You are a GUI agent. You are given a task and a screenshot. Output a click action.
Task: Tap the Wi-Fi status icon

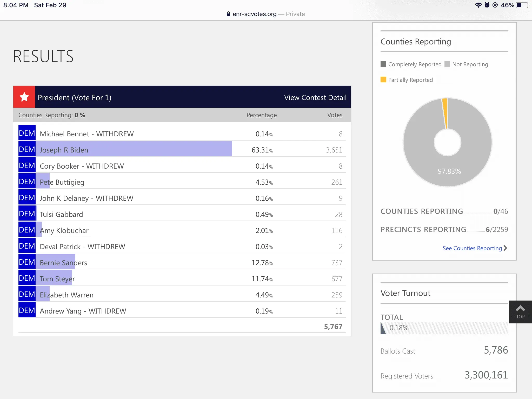tap(478, 5)
